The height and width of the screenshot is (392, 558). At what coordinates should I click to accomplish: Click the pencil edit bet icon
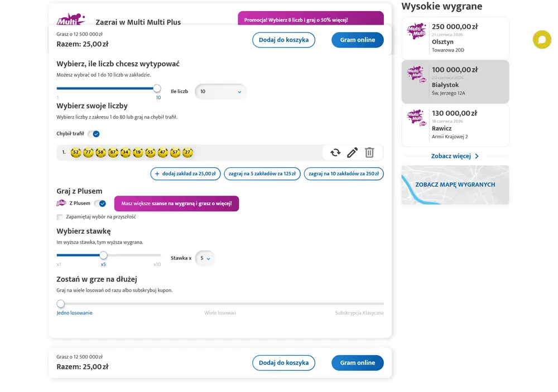tap(352, 153)
